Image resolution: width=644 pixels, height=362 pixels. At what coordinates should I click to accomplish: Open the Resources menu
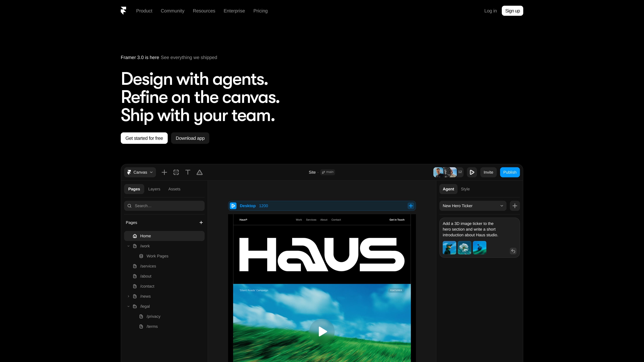(x=204, y=11)
